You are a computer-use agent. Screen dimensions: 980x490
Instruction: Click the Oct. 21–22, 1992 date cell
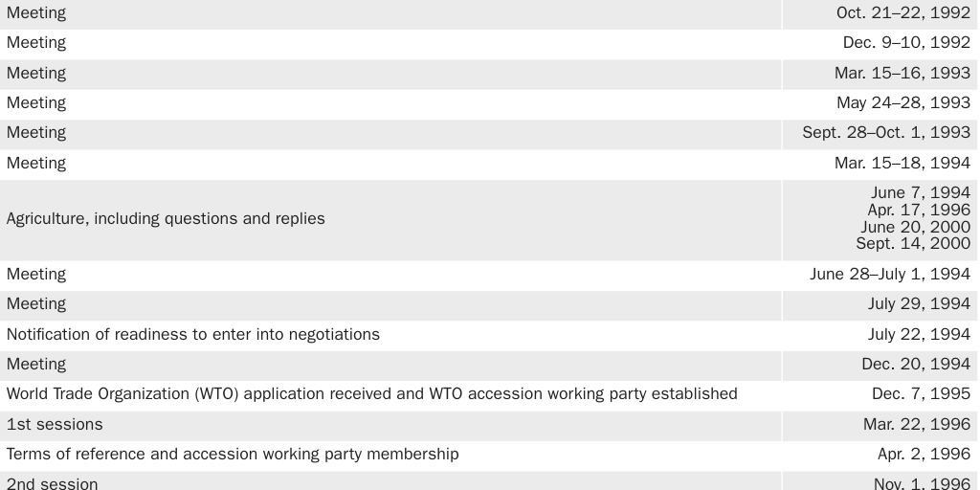902,13
